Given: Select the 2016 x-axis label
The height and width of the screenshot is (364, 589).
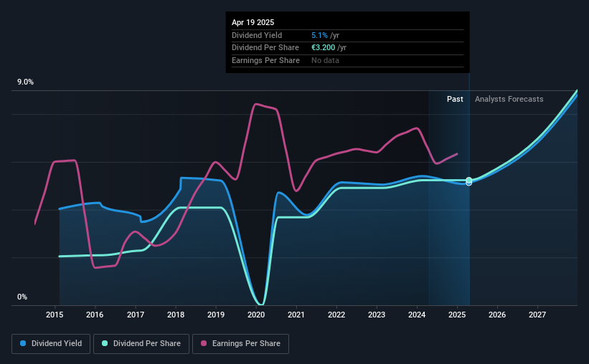Looking at the screenshot, I should coord(95,315).
